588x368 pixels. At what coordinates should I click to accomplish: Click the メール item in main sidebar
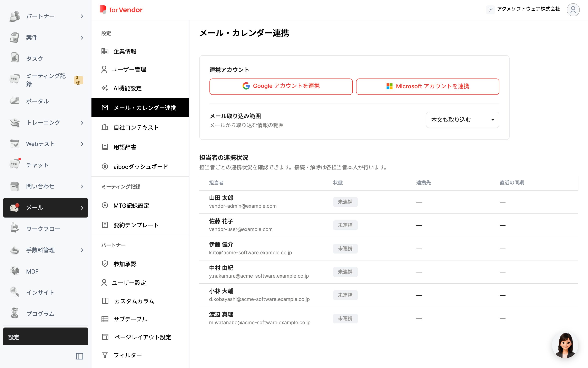click(x=46, y=208)
